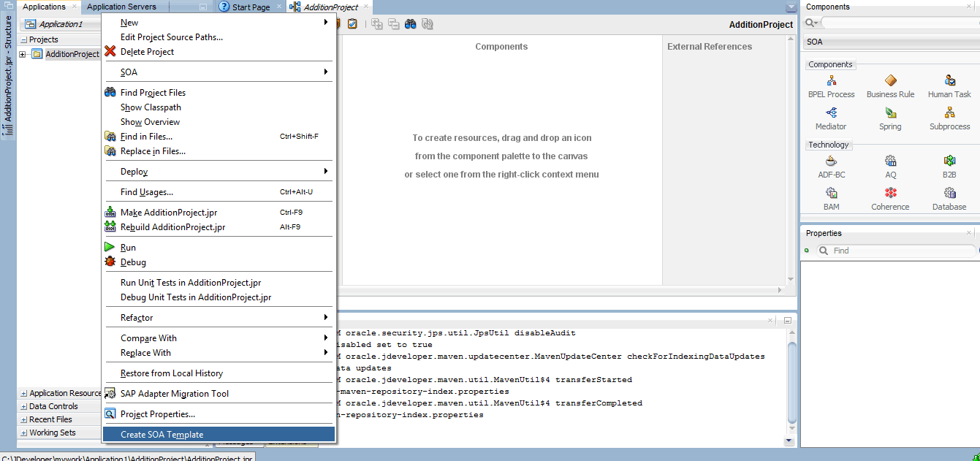Switch to the Start Page tab
The image size is (980, 461).
[x=251, y=7]
